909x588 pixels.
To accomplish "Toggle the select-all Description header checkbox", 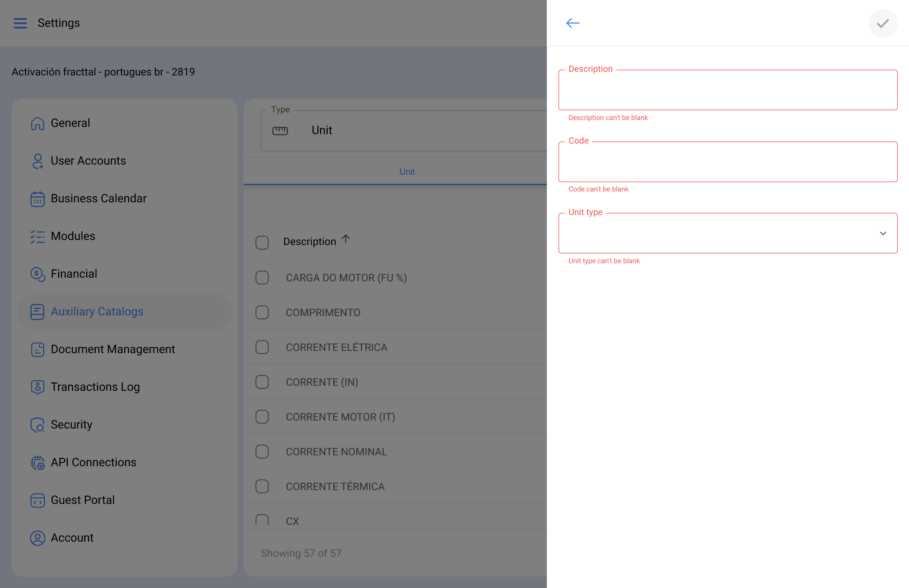I will tap(262, 243).
